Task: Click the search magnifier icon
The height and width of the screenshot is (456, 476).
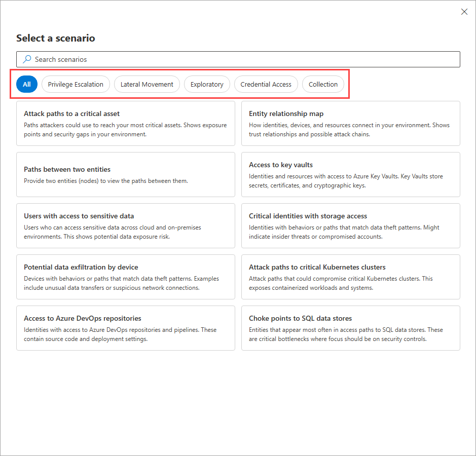Action: (x=27, y=59)
